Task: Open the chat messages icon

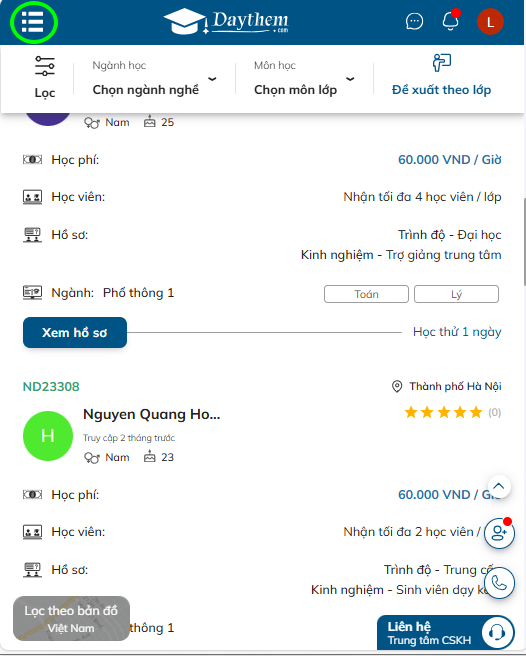Action: click(x=414, y=21)
